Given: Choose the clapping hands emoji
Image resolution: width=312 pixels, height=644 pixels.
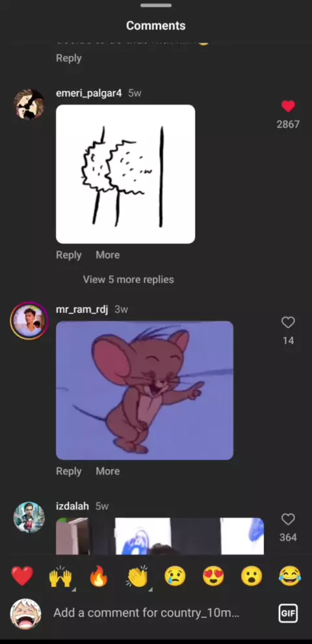Looking at the screenshot, I should pos(137,576).
